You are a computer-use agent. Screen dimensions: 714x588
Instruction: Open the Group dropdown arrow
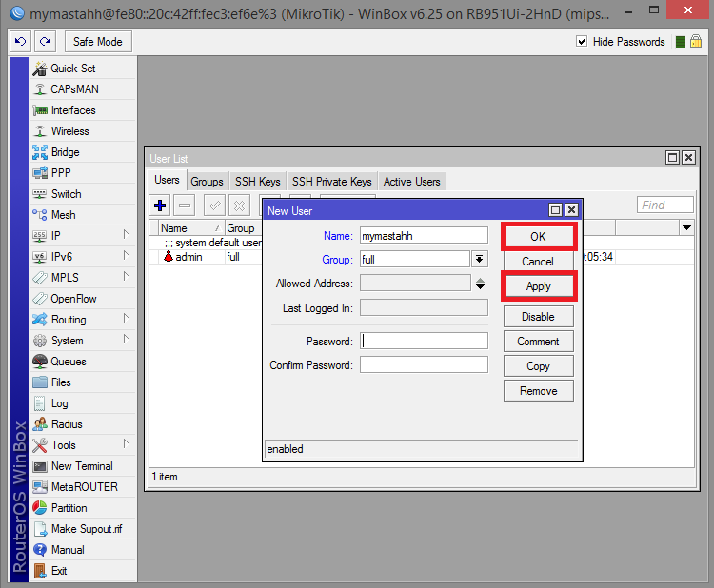pyautogui.click(x=480, y=260)
